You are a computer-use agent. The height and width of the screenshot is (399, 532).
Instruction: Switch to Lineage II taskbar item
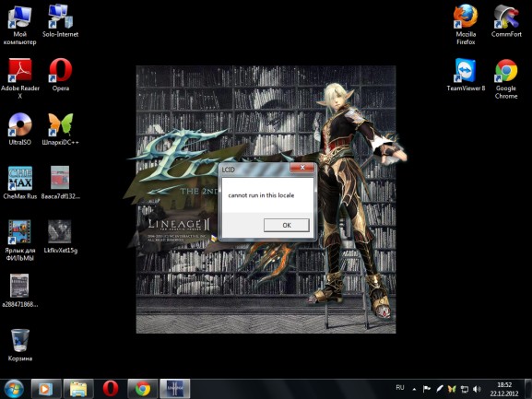click(175, 389)
